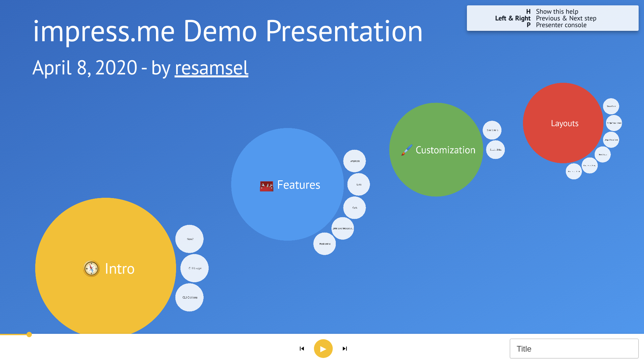Image resolution: width=644 pixels, height=362 pixels.
Task: Click the keyboard shortcuts help panel
Action: (552, 18)
